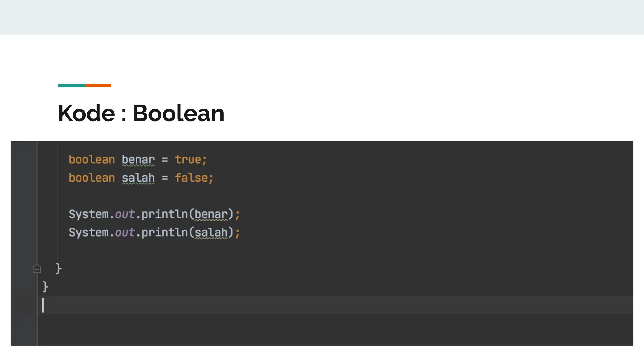Click the 'true' literal value

tap(188, 160)
